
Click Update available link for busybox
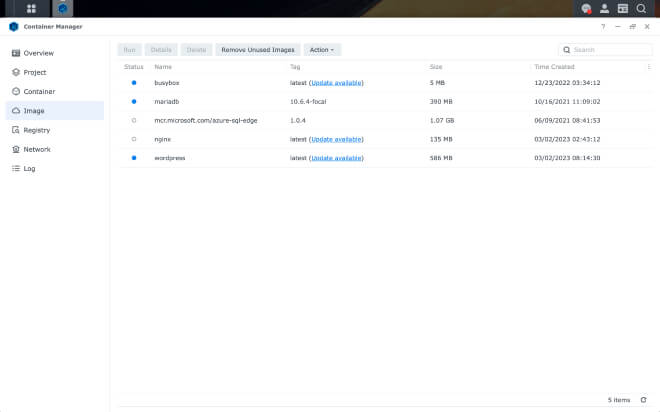[x=336, y=82]
